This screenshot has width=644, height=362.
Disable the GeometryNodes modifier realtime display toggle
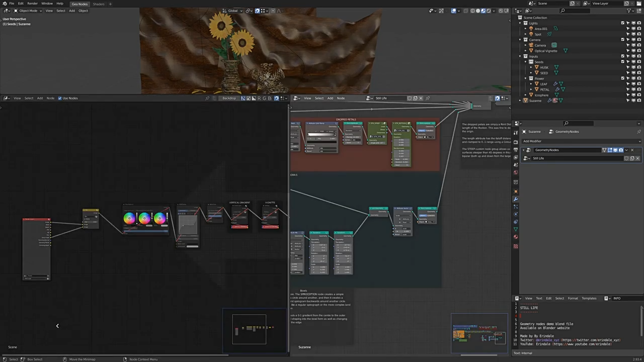tap(615, 150)
